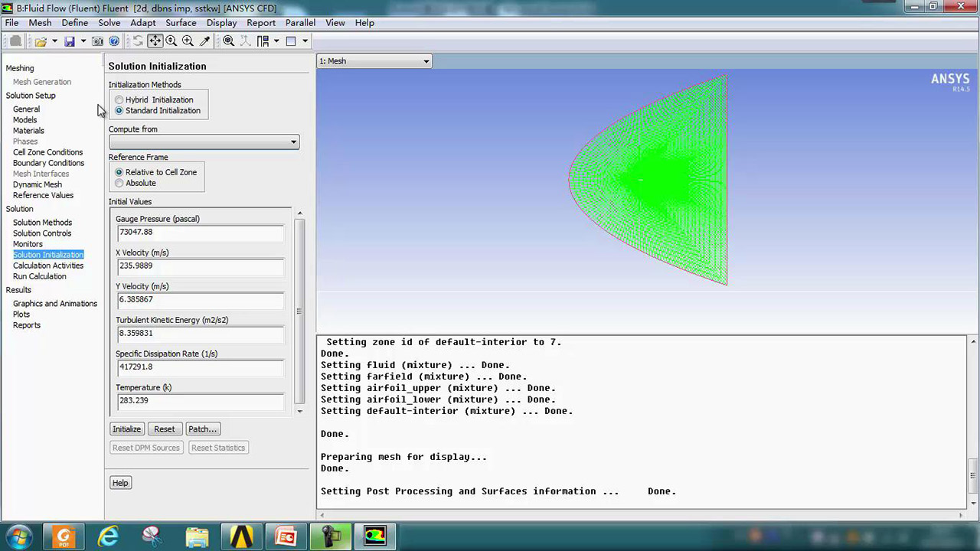Viewport: 980px width, 551px height.
Task: Select Run Calculation in navigation tree
Action: pos(40,276)
